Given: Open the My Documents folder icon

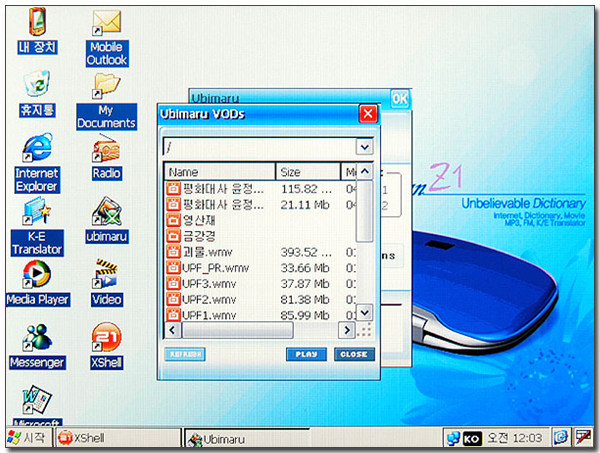Looking at the screenshot, I should [x=106, y=86].
